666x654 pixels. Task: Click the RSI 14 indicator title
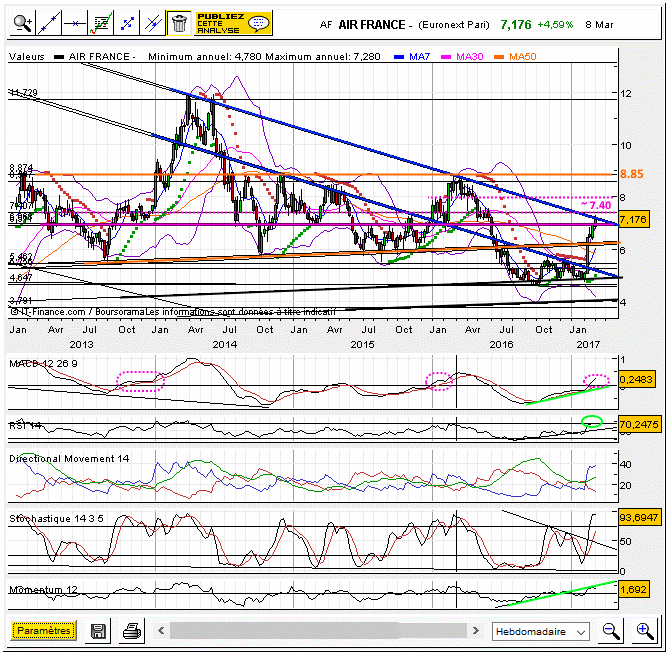tap(25, 425)
